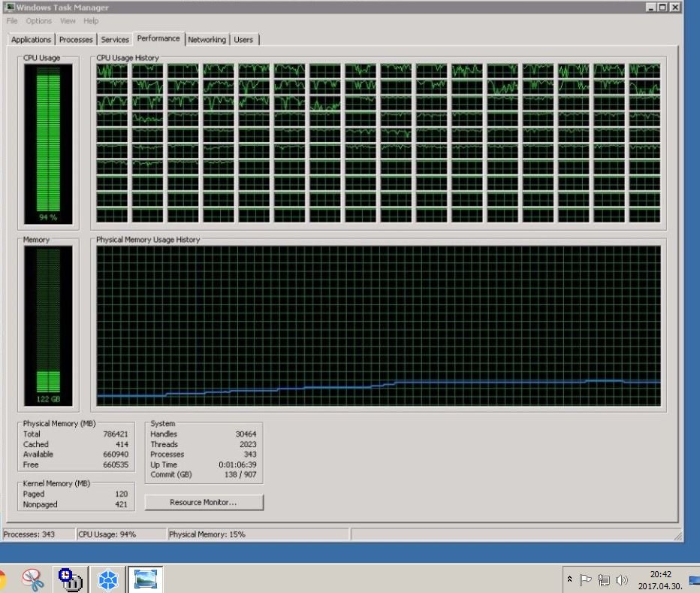The image size is (700, 593).
Task: Open the blue hexagon cluster taskbar icon
Action: (107, 580)
